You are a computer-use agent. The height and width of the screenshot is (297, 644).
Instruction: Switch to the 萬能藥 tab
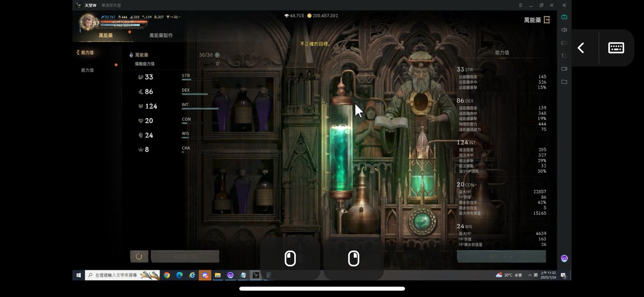[x=105, y=35]
